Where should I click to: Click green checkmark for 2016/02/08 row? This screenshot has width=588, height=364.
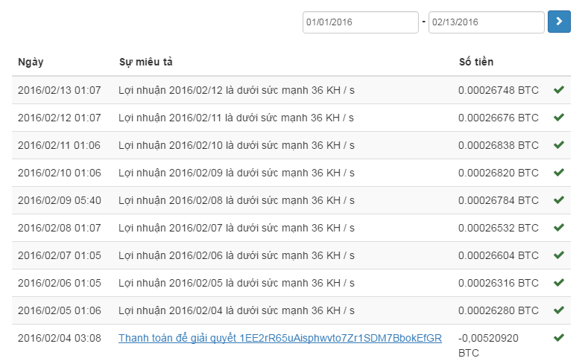[x=559, y=228]
